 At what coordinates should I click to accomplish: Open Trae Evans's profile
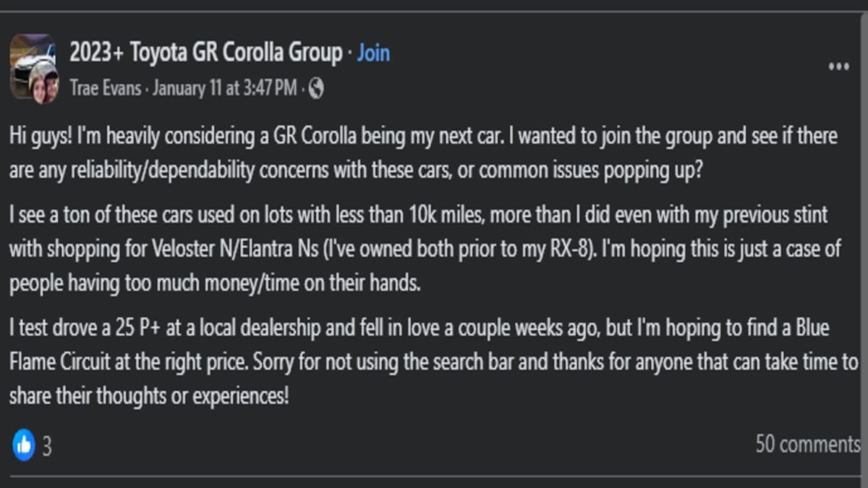(104, 88)
